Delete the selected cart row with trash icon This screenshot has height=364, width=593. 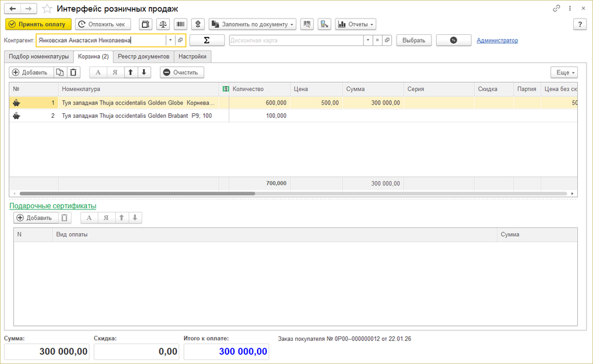point(74,72)
